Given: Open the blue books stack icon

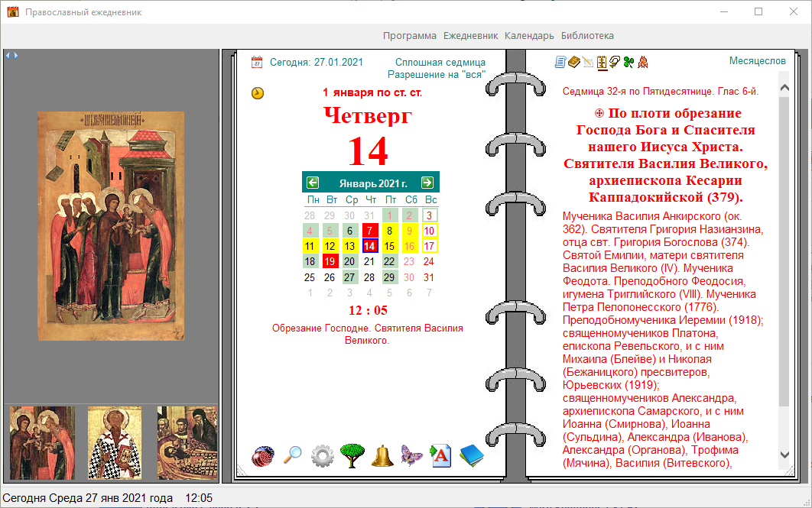Looking at the screenshot, I should 471,456.
